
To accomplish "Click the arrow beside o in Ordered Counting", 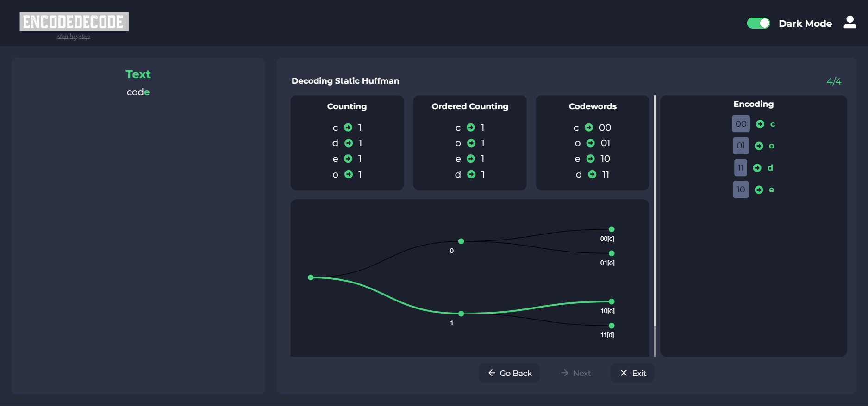I will pos(471,143).
